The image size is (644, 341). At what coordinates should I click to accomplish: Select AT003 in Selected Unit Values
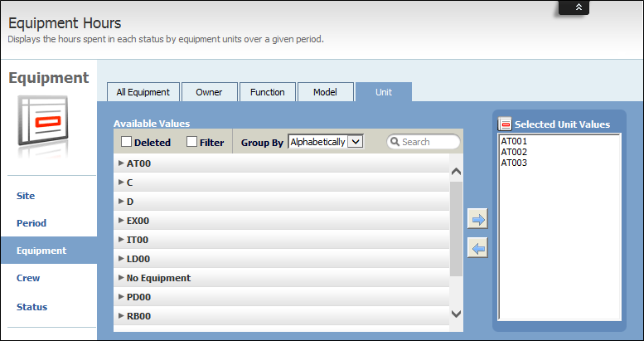(x=514, y=163)
